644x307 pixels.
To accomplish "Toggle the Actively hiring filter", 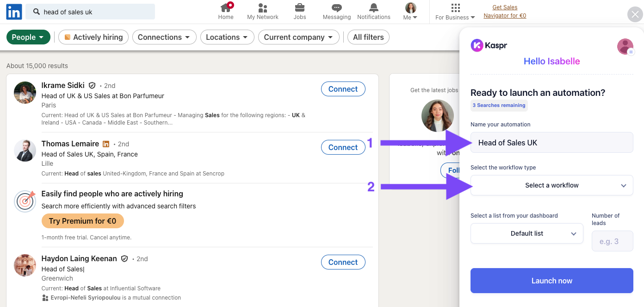I will point(93,37).
